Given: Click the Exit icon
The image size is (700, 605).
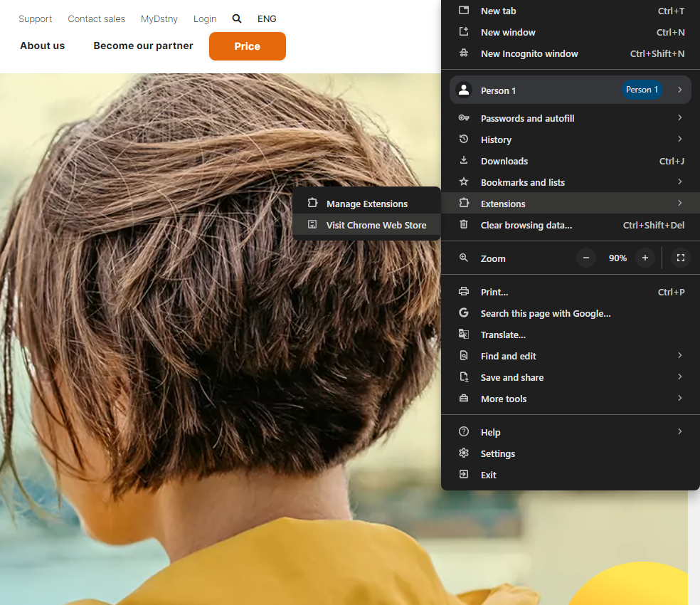Looking at the screenshot, I should pyautogui.click(x=464, y=475).
